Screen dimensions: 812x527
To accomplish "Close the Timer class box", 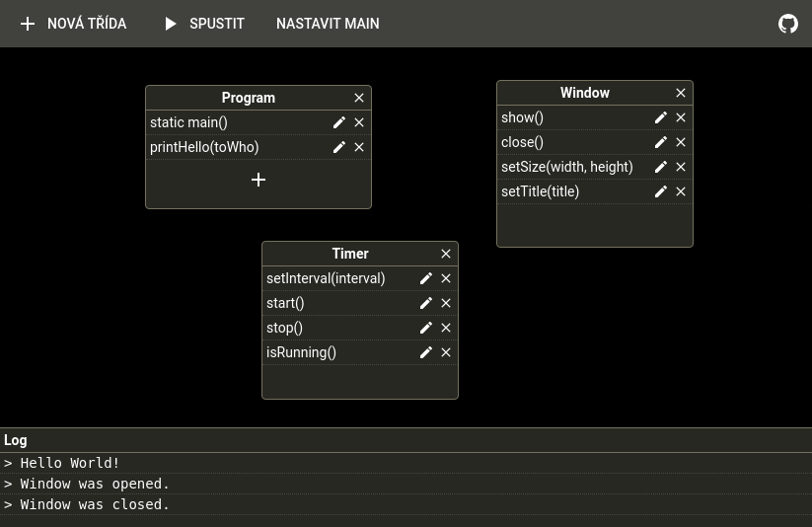I will pos(446,254).
